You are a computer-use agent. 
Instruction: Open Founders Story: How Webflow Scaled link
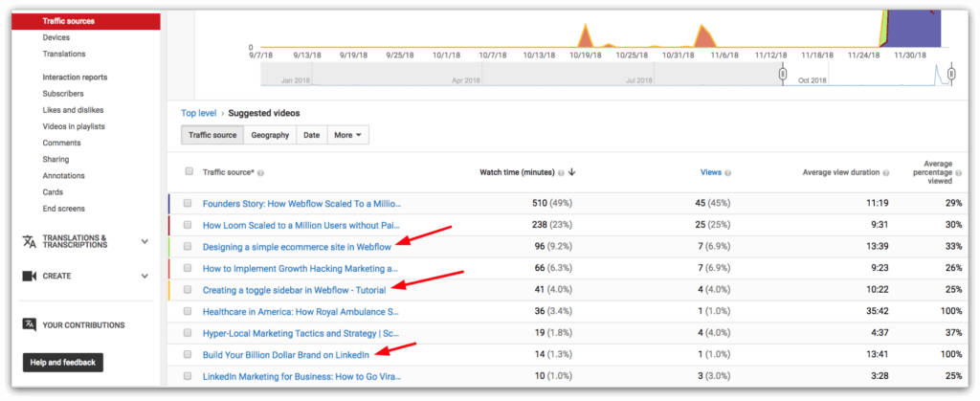click(x=301, y=204)
